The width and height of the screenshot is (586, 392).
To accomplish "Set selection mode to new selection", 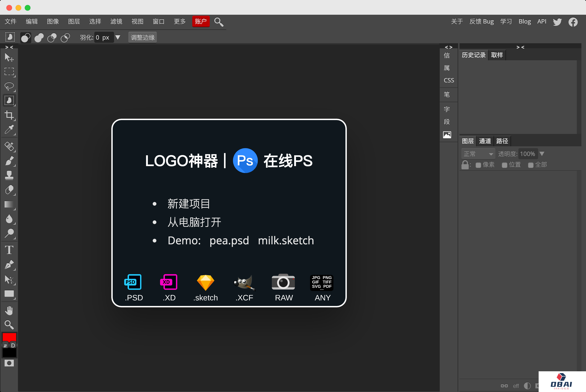I will 26,37.
